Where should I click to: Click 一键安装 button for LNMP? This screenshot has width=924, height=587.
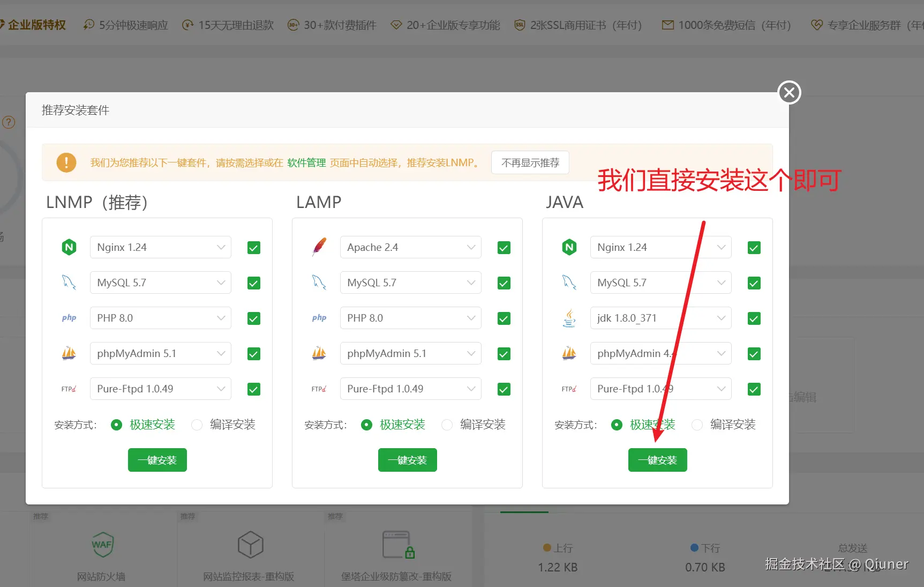point(157,460)
